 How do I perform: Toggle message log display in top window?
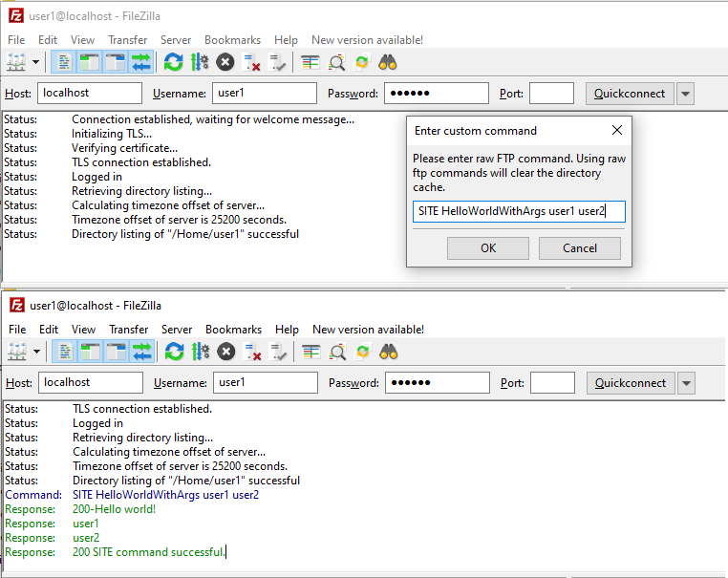click(64, 63)
